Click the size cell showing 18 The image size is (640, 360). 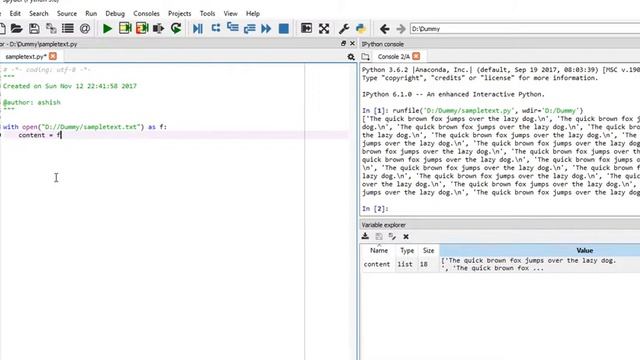[424, 264]
